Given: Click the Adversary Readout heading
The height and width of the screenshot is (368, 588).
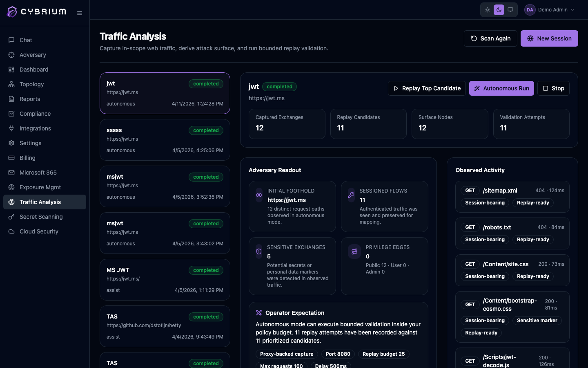Looking at the screenshot, I should [x=275, y=170].
